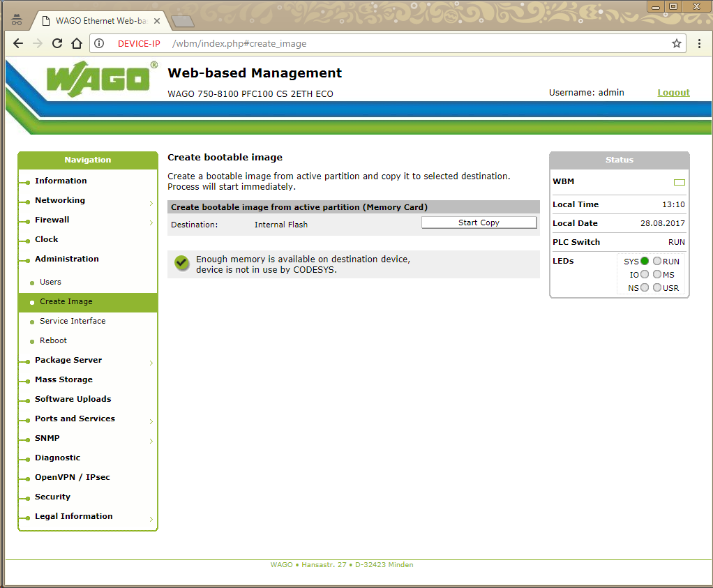Viewport: 713px width, 588px height.
Task: Click the Start Copy button
Action: click(x=479, y=223)
